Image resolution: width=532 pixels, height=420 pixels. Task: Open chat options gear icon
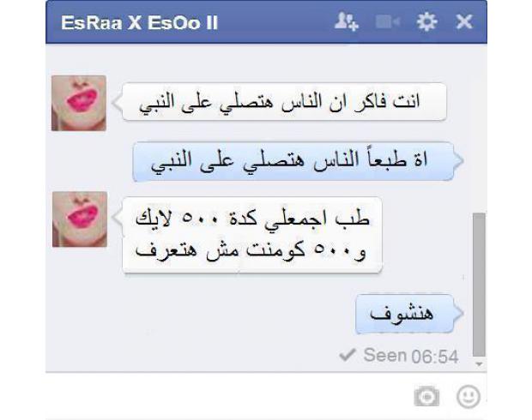pos(426,22)
